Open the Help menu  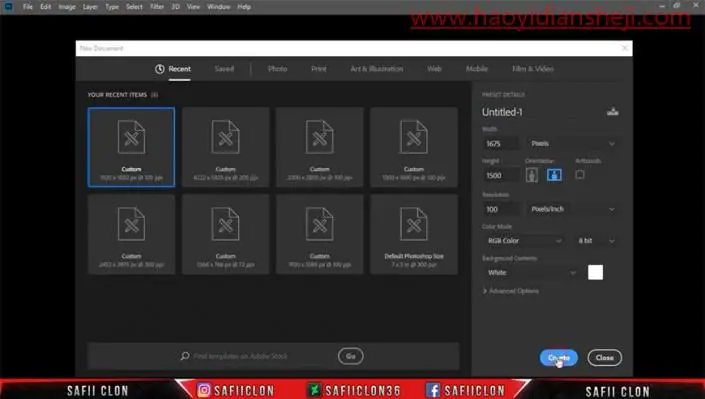(244, 7)
